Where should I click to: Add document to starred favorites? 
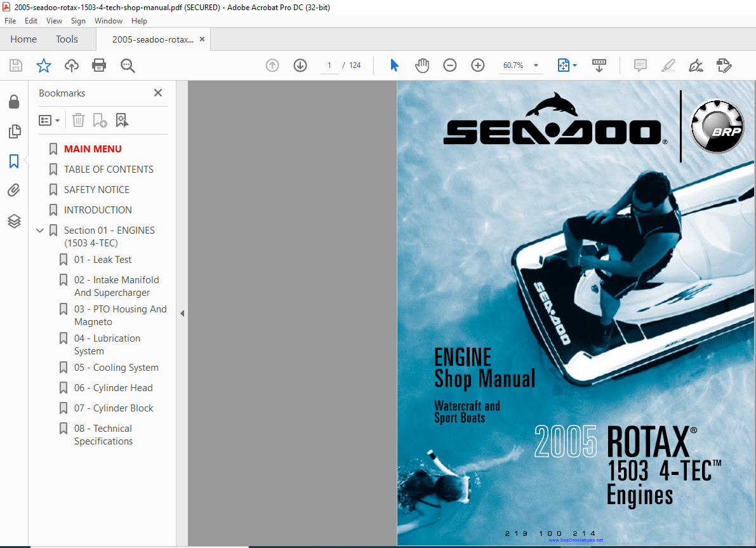point(44,65)
